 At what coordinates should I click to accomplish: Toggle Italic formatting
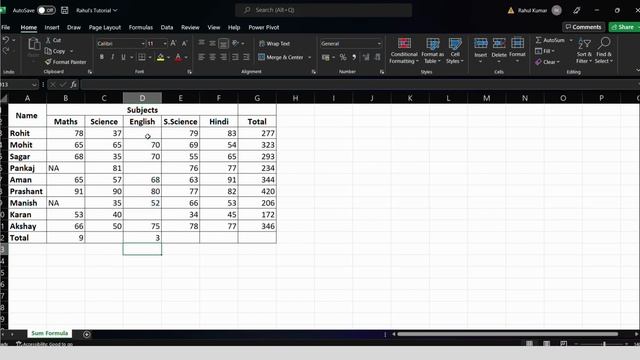click(x=112, y=57)
